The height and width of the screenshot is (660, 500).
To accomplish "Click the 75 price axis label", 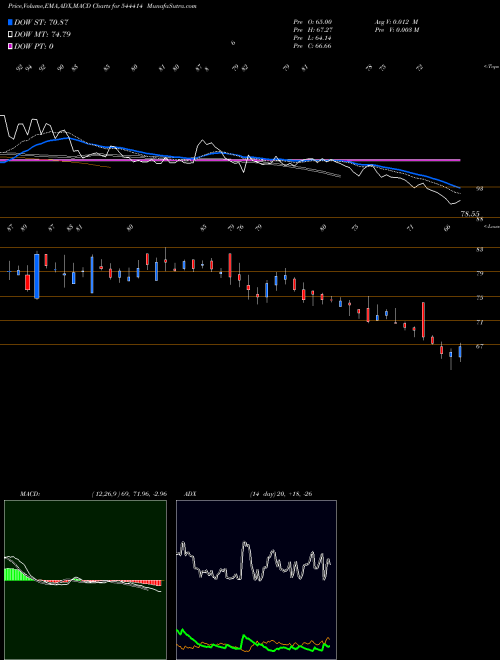I will tap(479, 298).
